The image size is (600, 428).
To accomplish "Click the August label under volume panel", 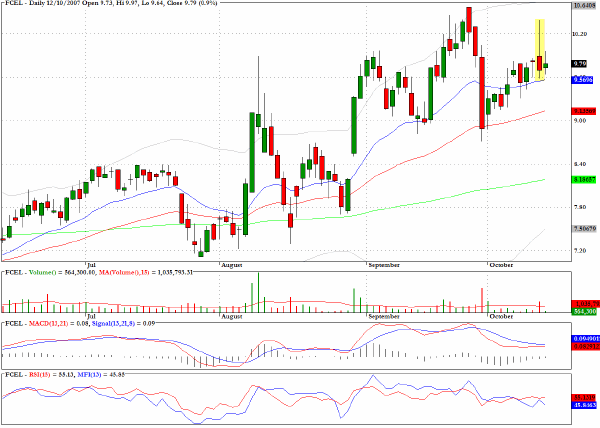I will coord(232,317).
